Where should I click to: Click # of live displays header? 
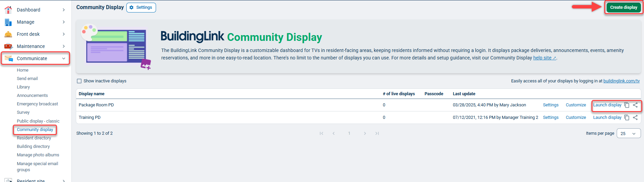point(399,94)
